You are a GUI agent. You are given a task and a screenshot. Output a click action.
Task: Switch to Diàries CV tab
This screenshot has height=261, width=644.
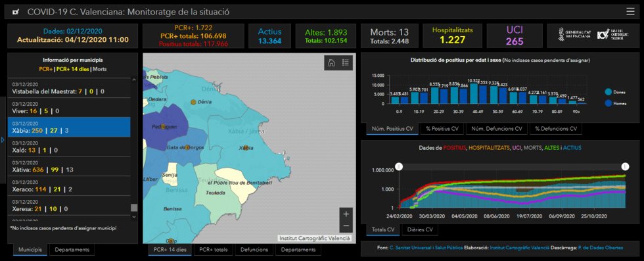coord(420,229)
